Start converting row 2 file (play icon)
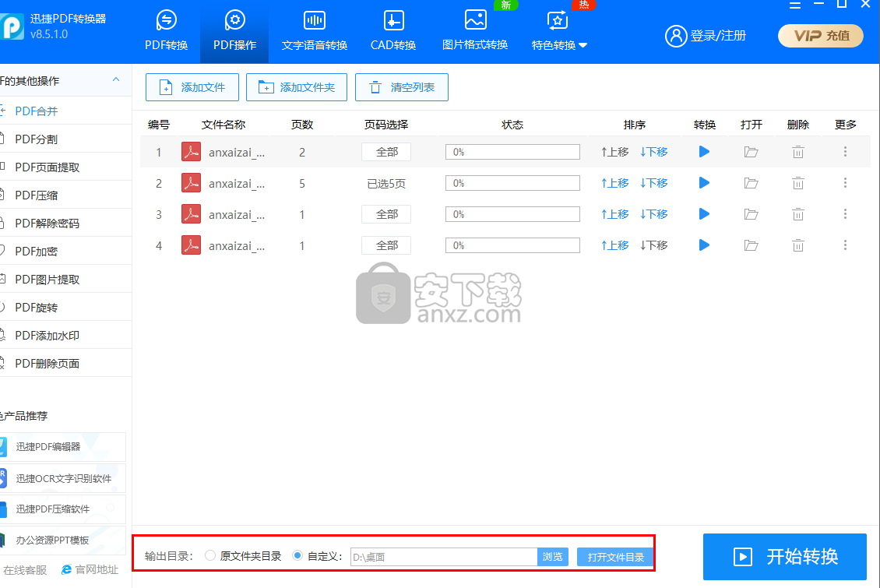 (x=704, y=183)
